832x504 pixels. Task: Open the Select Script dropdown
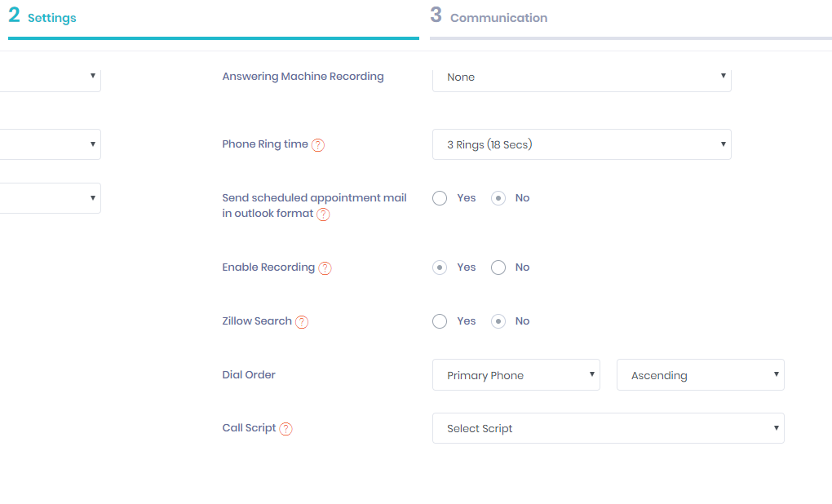pyautogui.click(x=608, y=427)
